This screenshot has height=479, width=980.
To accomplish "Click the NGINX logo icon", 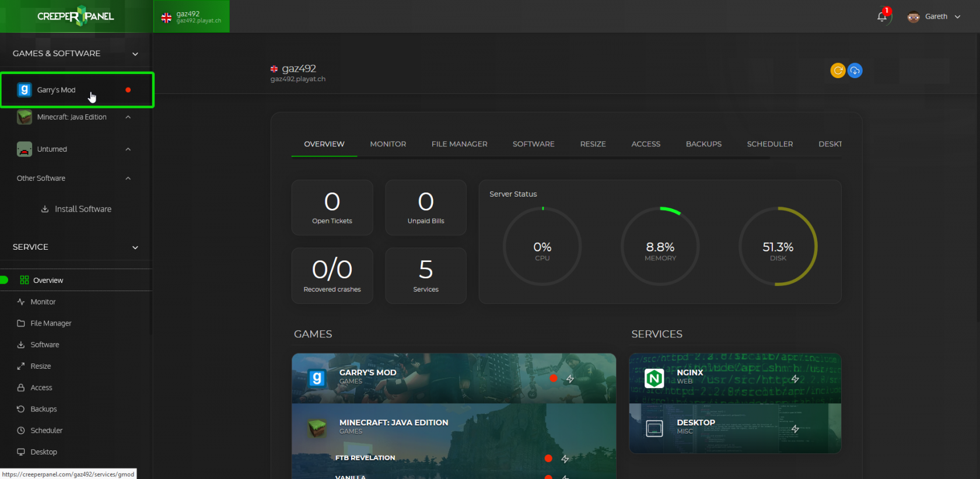I will point(654,379).
